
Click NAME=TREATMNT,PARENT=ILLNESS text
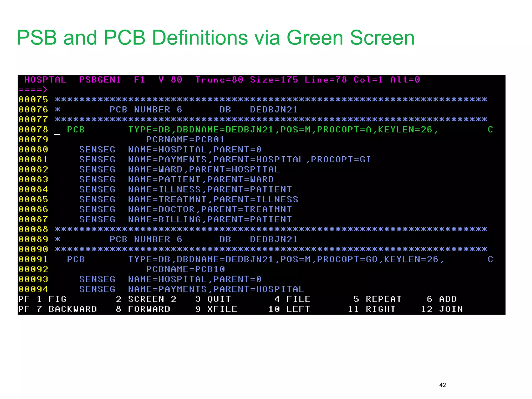coord(213,199)
